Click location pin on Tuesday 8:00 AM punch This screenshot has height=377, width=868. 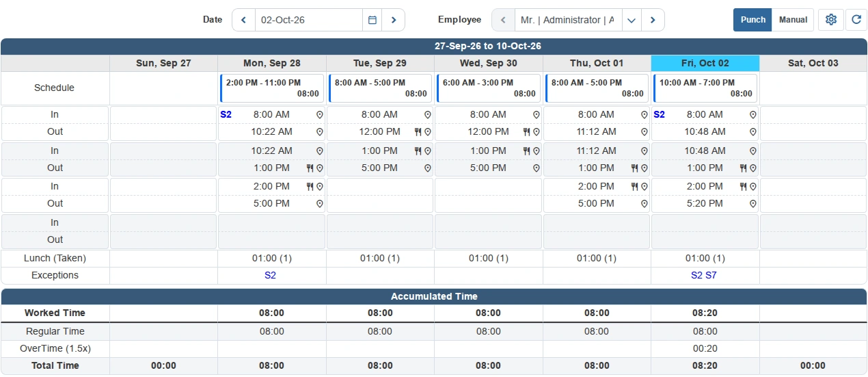point(428,115)
